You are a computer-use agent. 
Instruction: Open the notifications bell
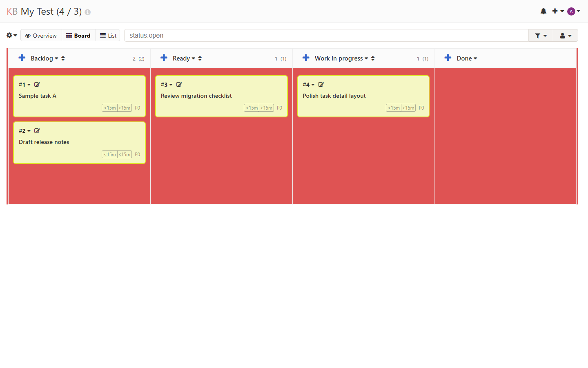click(543, 11)
